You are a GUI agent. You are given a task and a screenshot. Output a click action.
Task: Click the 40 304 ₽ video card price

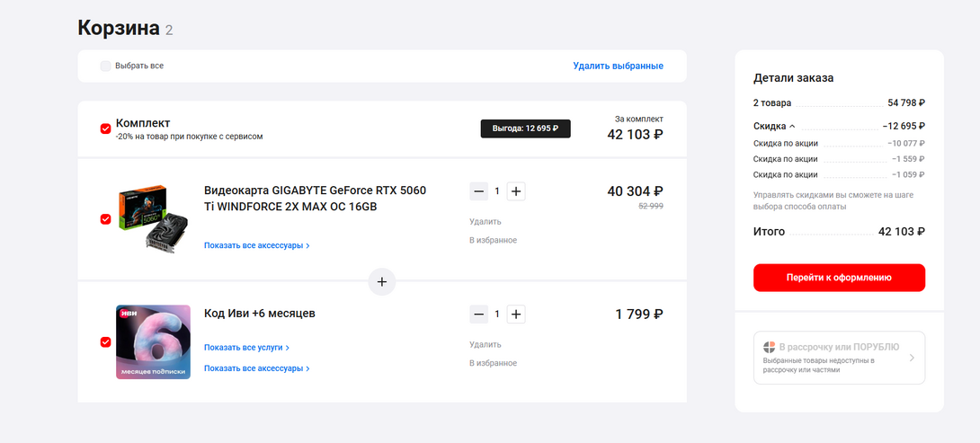pos(635,191)
